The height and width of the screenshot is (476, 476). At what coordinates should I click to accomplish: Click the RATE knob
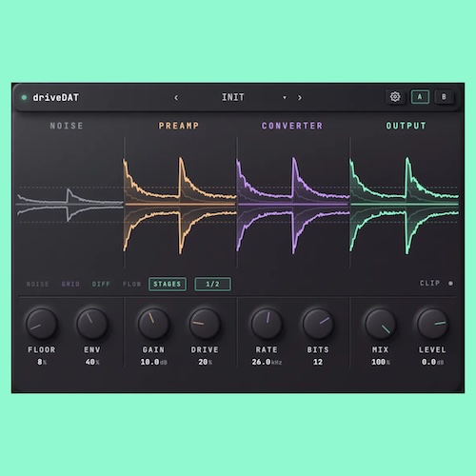pyautogui.click(x=267, y=324)
